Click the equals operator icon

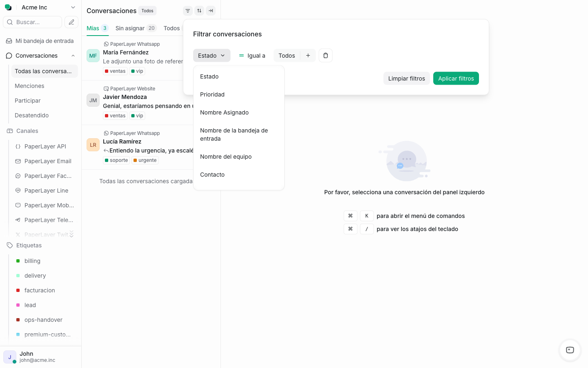coord(241,56)
